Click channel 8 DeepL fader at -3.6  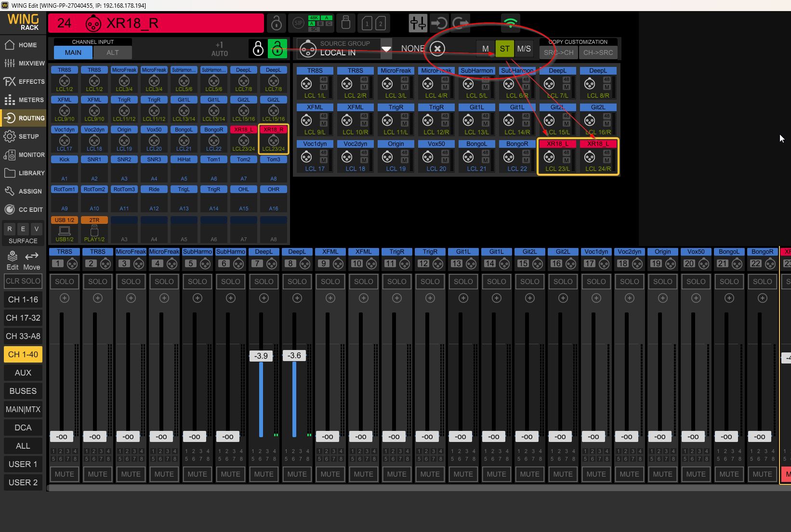[294, 355]
